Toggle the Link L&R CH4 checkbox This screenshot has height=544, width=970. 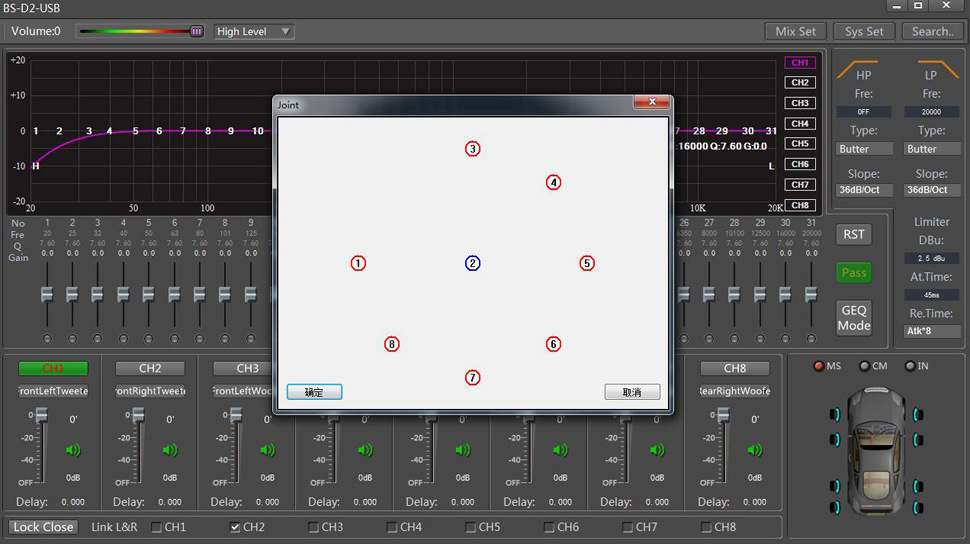coord(392,527)
